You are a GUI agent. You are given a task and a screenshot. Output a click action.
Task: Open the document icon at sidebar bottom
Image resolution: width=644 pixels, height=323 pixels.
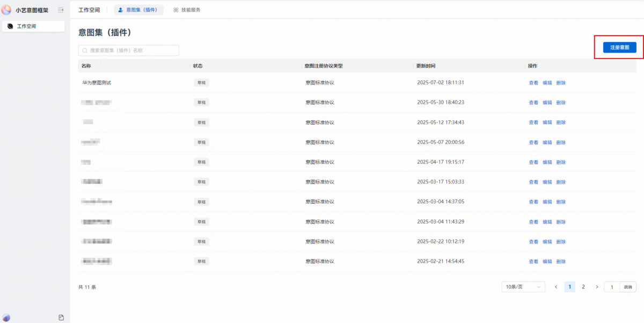pyautogui.click(x=61, y=318)
